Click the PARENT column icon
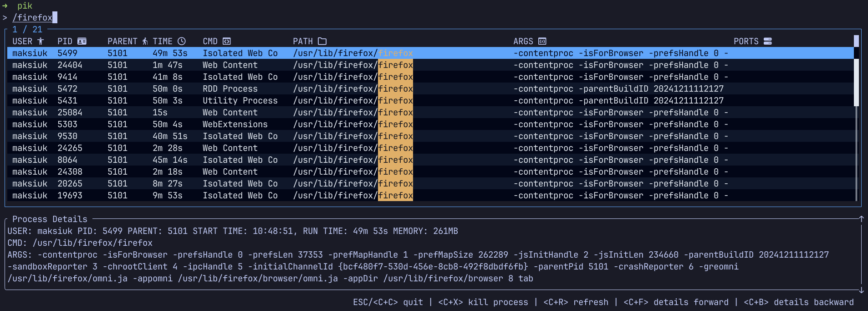Viewport: 868px width, 311px height. (145, 41)
